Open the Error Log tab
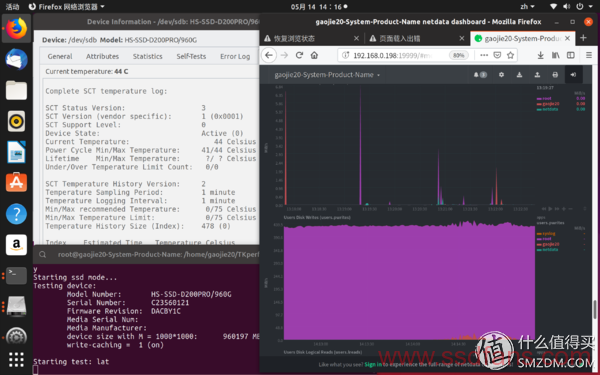The width and height of the screenshot is (600, 375). click(235, 56)
